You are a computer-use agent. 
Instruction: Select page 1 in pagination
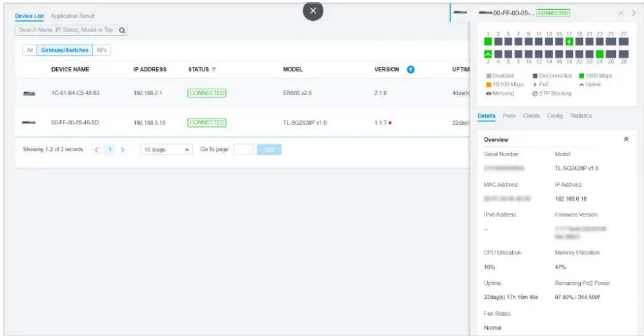[x=109, y=150]
